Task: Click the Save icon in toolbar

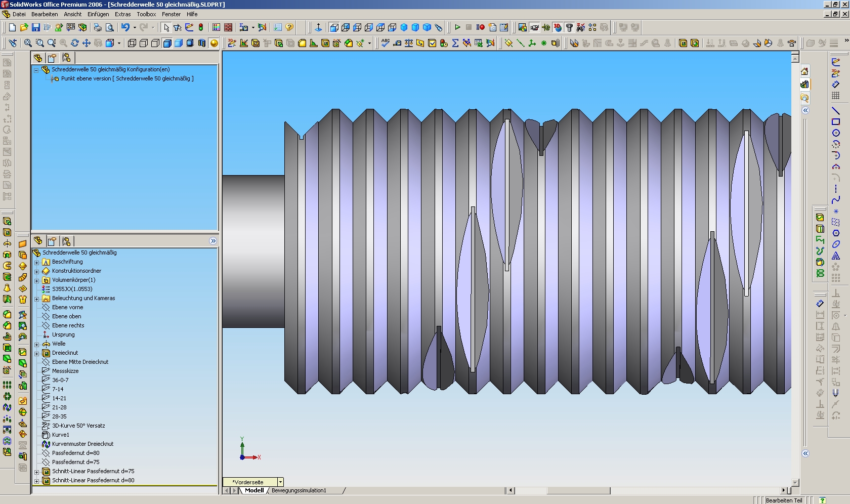Action: point(35,27)
